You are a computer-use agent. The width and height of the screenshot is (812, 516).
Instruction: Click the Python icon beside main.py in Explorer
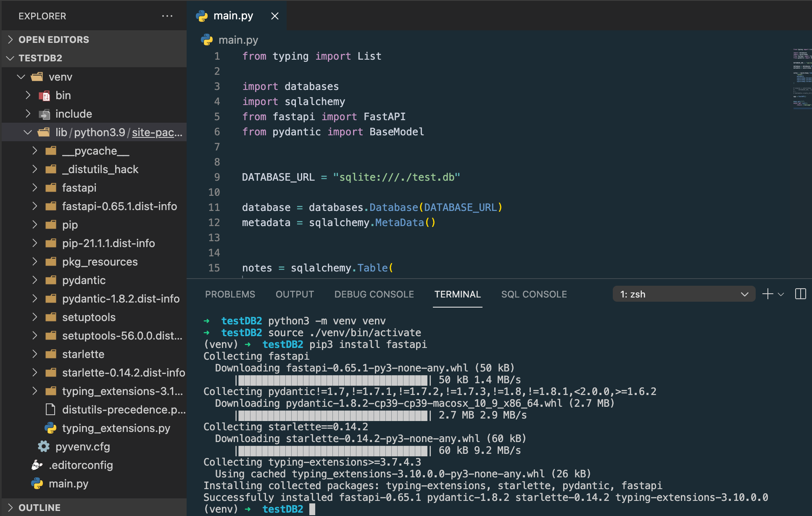pos(37,483)
